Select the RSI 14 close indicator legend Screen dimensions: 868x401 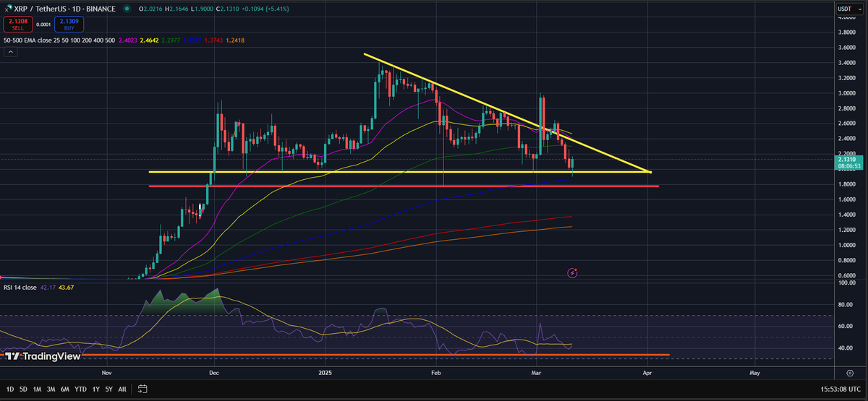[x=19, y=287]
